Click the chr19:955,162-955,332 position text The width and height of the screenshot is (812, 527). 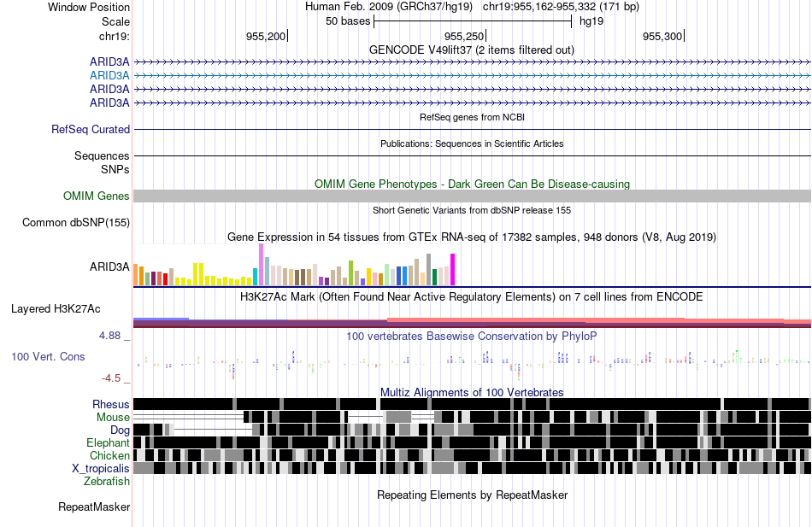pos(561,7)
